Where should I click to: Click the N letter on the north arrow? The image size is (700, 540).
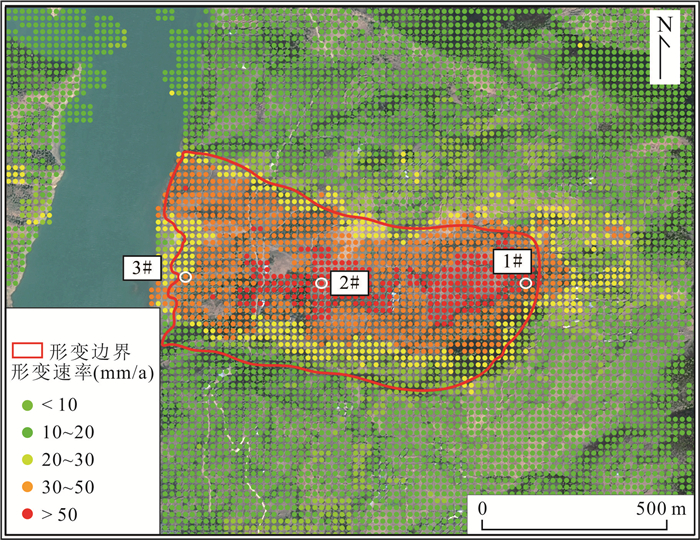tap(665, 24)
